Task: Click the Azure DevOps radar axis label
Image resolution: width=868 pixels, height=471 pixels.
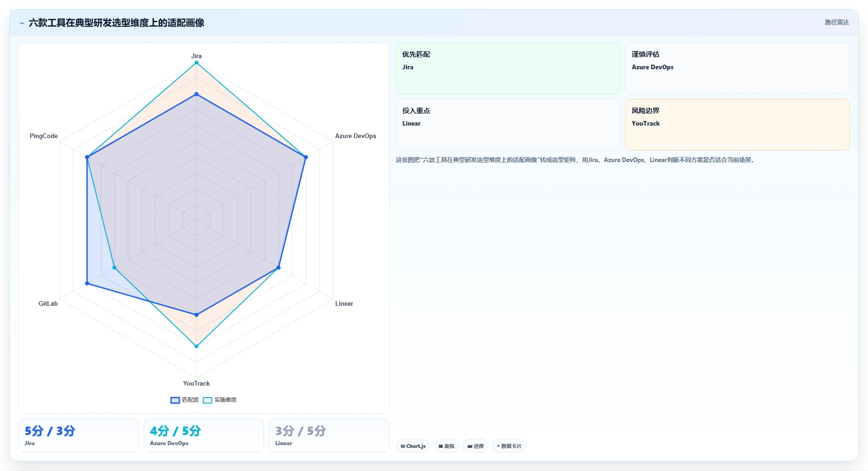Action: [x=356, y=136]
